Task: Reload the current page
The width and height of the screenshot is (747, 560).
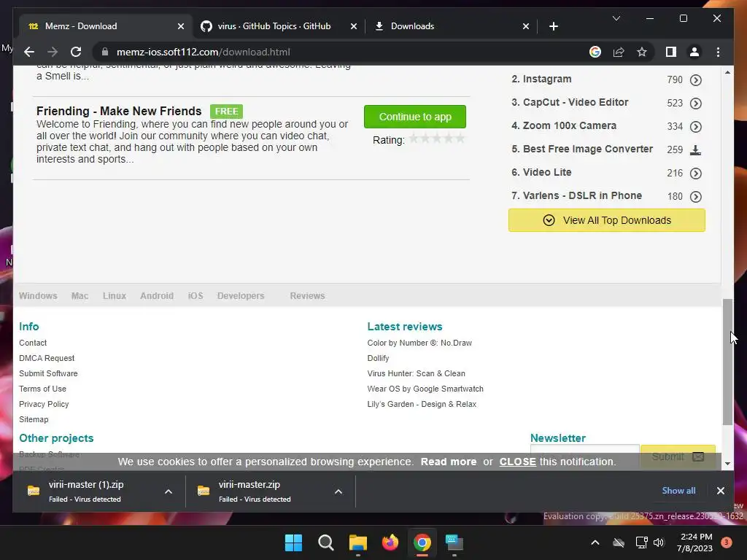Action: [76, 52]
